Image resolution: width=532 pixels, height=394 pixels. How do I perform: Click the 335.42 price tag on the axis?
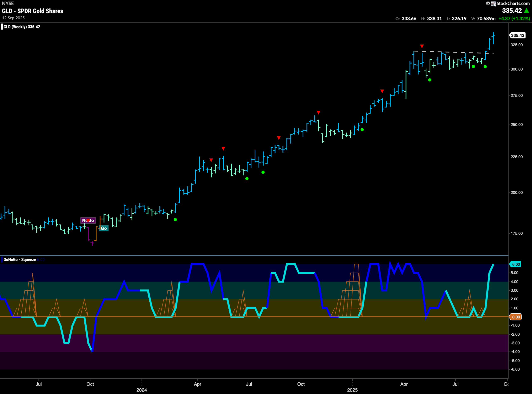(518, 35)
